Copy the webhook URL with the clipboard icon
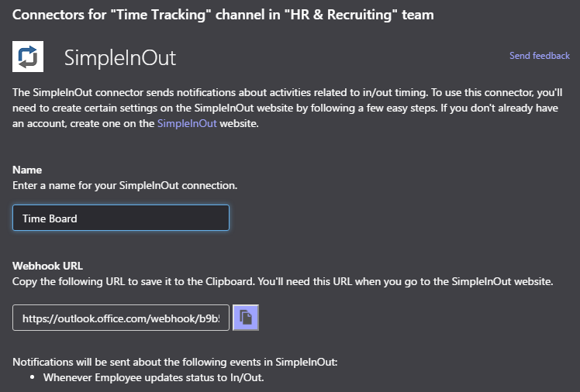The image size is (580, 392). click(x=246, y=318)
